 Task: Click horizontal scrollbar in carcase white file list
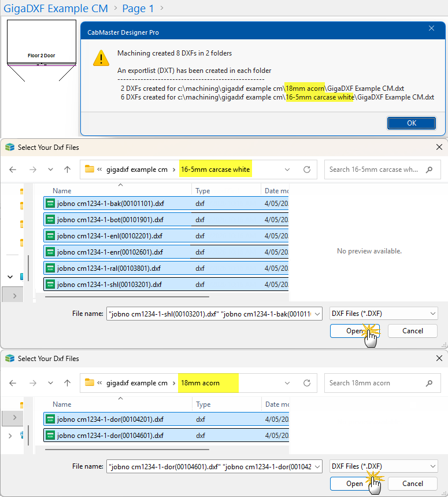(x=127, y=297)
